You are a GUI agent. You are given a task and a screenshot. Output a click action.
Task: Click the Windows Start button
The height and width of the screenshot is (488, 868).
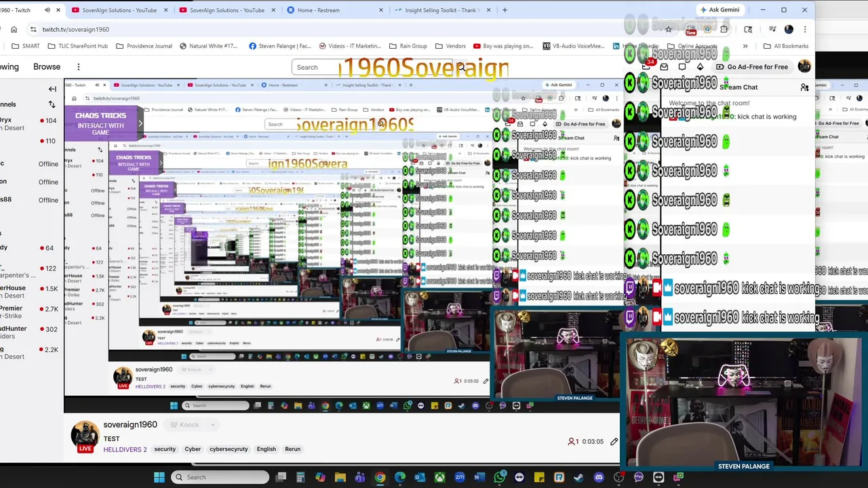(x=159, y=477)
